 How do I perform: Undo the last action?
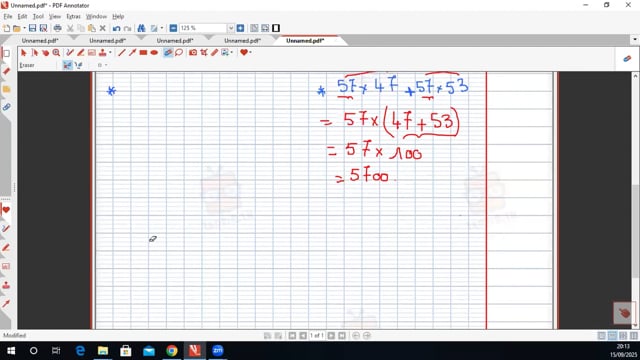click(116, 28)
